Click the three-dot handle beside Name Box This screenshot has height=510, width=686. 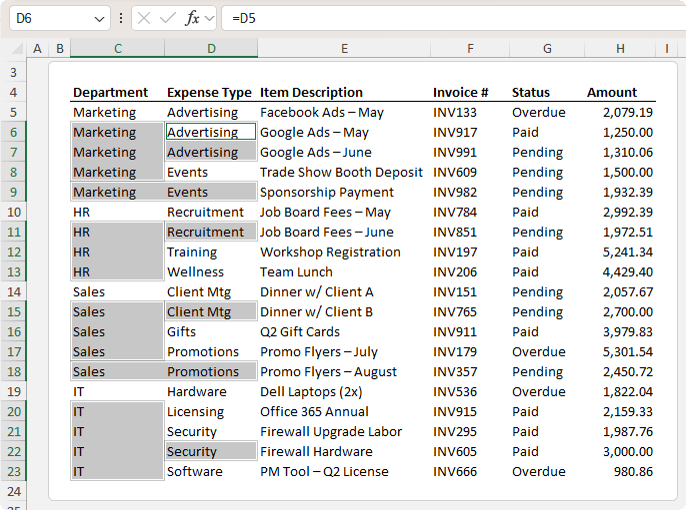[x=121, y=18]
